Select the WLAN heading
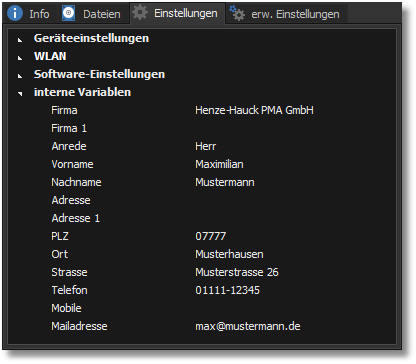The height and width of the screenshot is (364, 416). click(50, 56)
